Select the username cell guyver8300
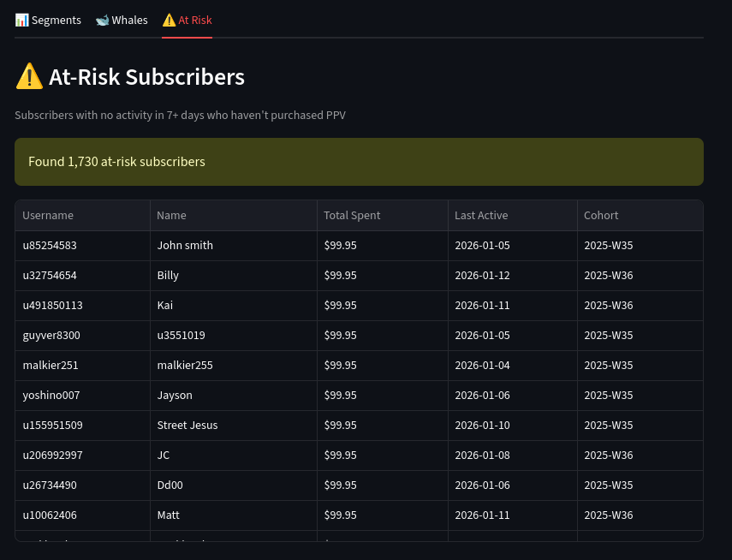The height and width of the screenshot is (560, 732). click(x=51, y=336)
